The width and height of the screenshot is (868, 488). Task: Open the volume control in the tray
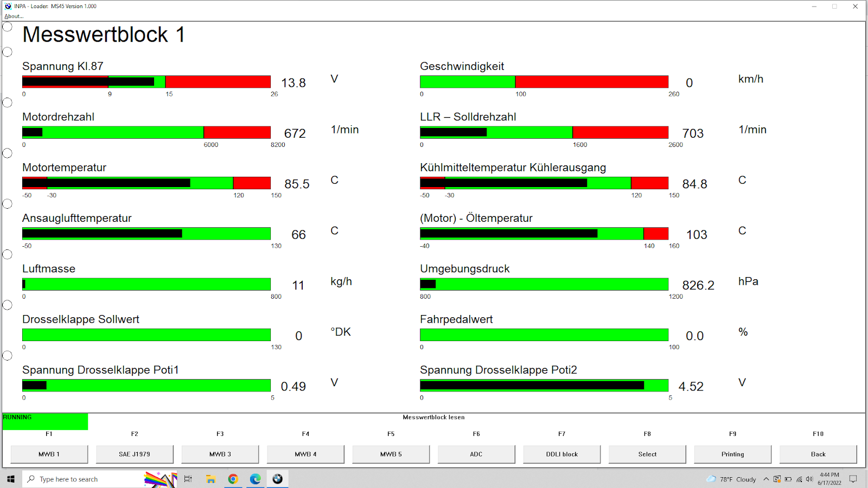click(x=809, y=479)
